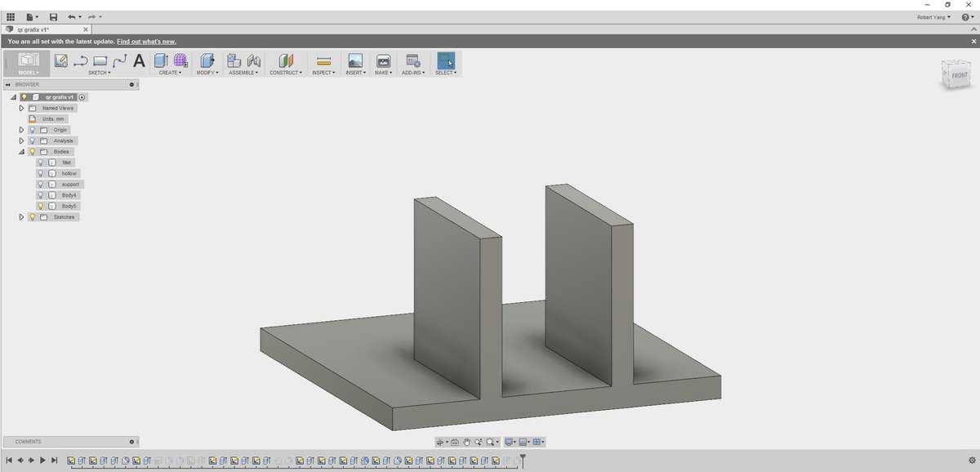Open the Help question mark menu
Image resolution: width=980 pixels, height=472 pixels.
tap(967, 16)
